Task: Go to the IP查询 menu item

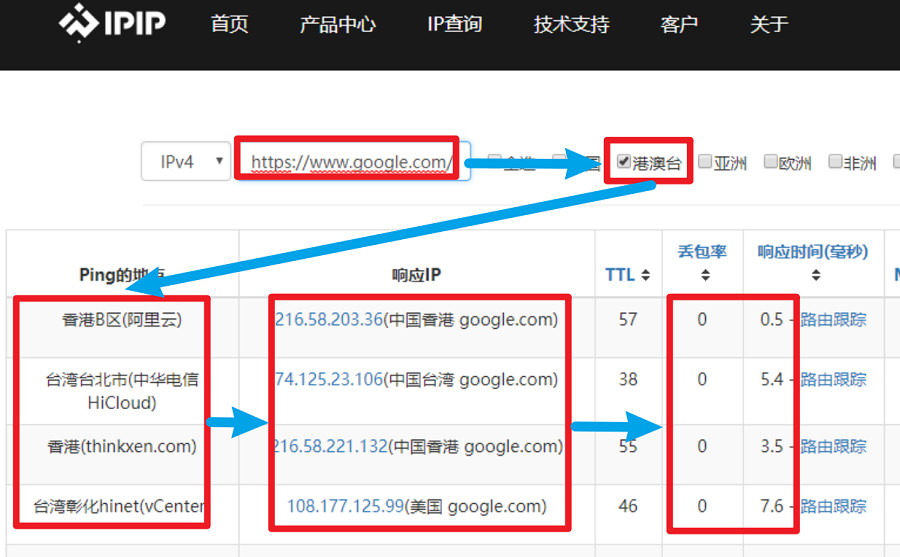Action: pyautogui.click(x=454, y=25)
